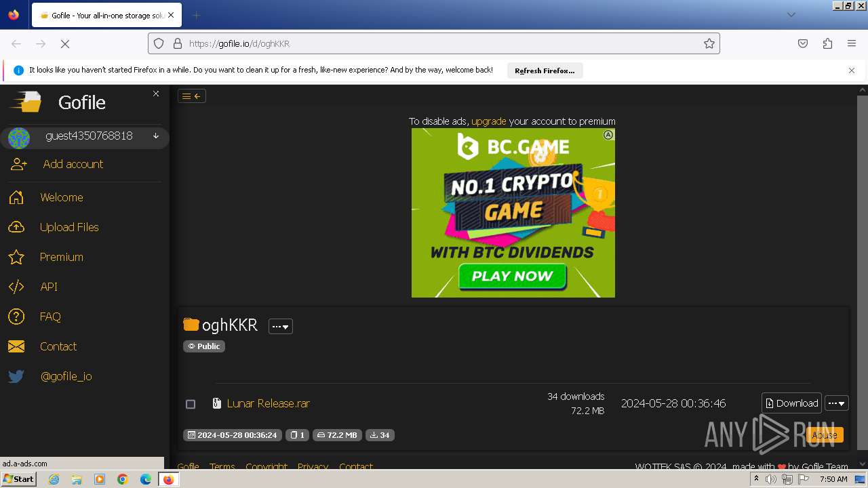Open the Welcome page
Image resolution: width=868 pixels, height=488 pixels.
tap(62, 197)
